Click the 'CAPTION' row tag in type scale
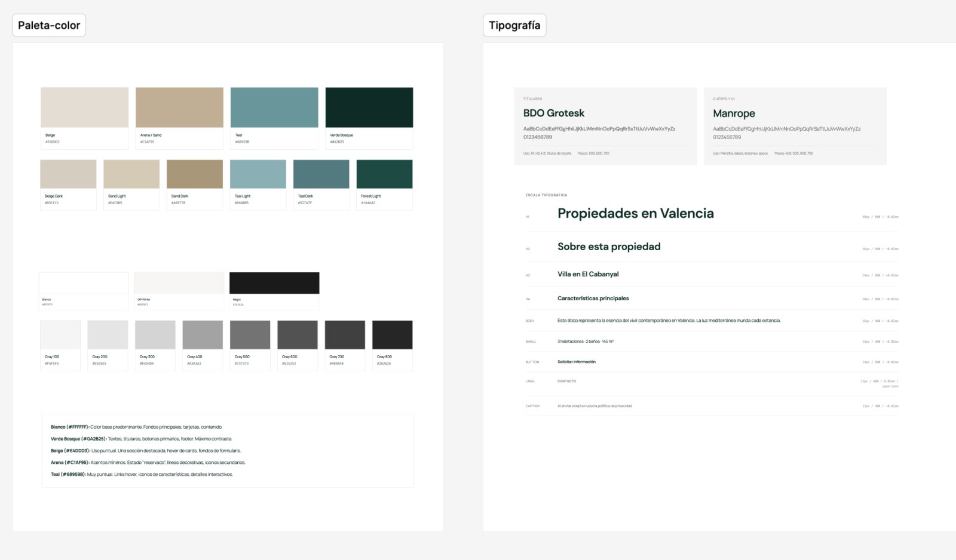 [533, 406]
